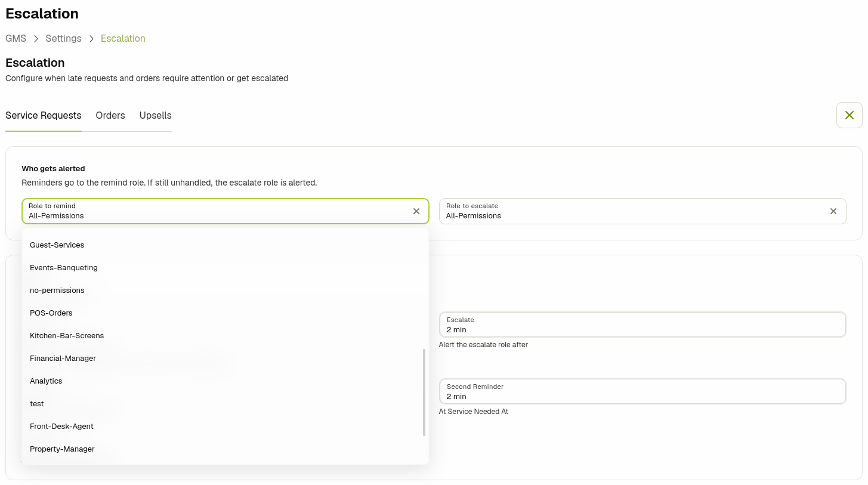Image resolution: width=868 pixels, height=485 pixels.
Task: Switch to the Upsells tab
Action: pos(156,115)
